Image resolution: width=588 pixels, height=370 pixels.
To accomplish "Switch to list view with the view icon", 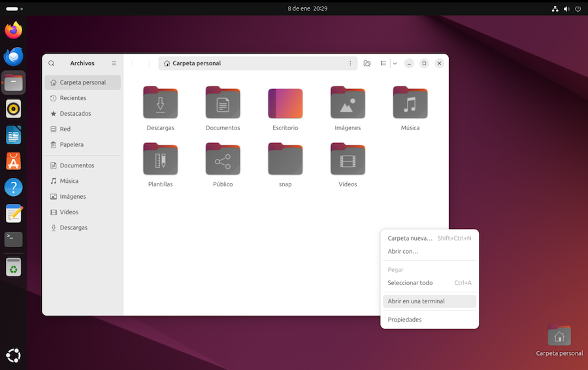I will coord(384,63).
